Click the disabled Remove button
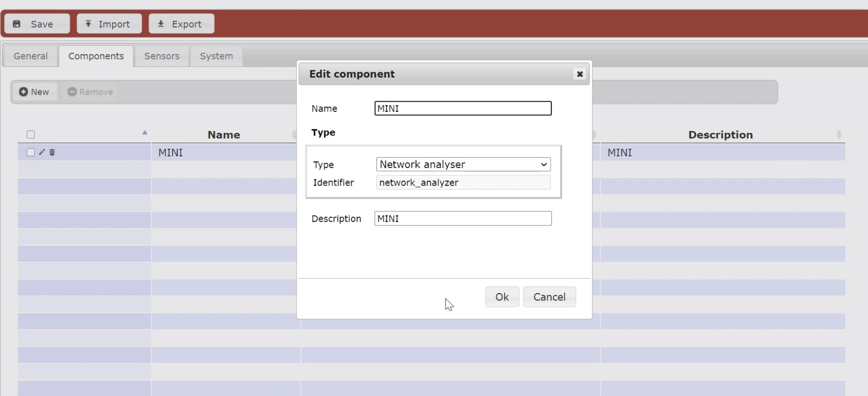The image size is (868, 396). (90, 92)
